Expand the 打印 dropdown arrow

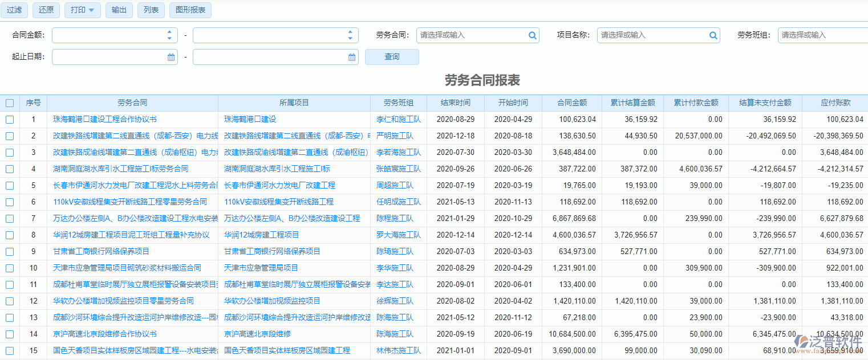point(92,10)
